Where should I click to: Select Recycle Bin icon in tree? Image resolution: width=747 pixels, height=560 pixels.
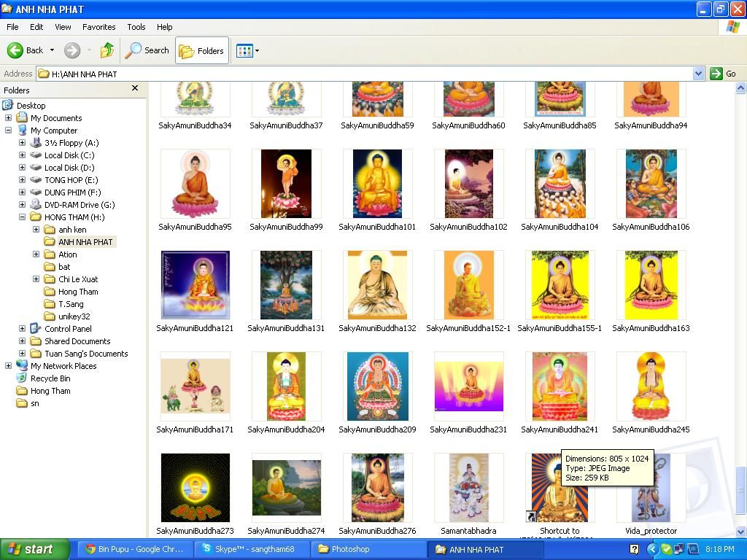pos(22,378)
